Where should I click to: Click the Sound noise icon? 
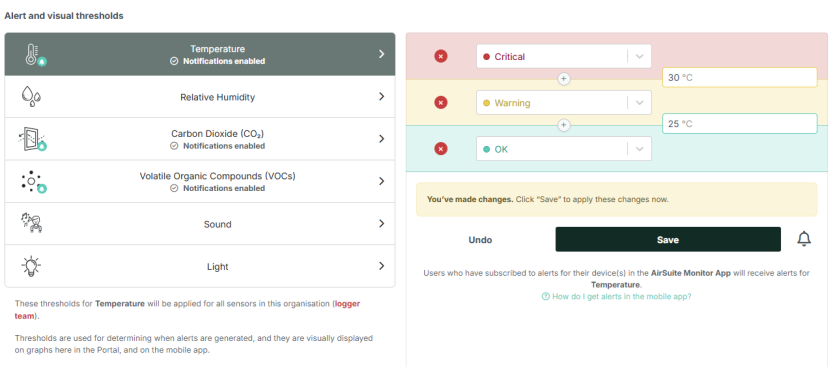(x=31, y=223)
